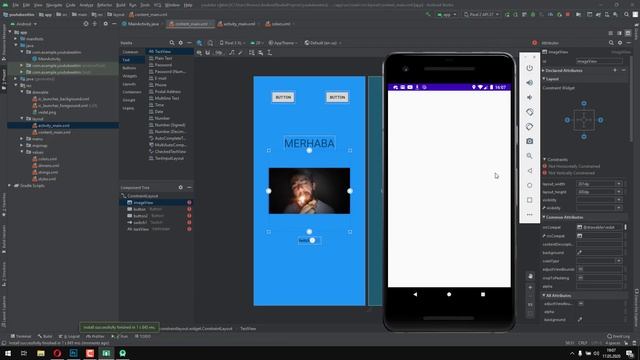The image size is (640, 360).
Task: Rotate the emulator left
Action: click(x=529, y=112)
